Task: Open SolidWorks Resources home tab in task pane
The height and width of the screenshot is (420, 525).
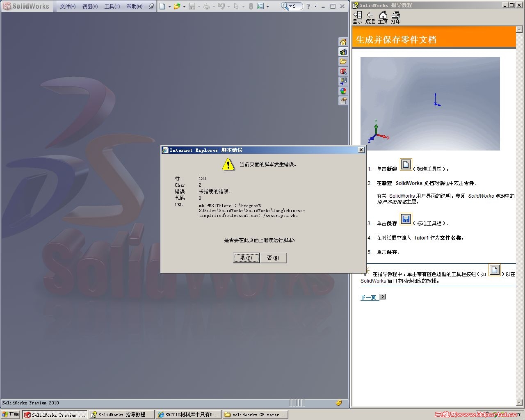Action: coord(343,42)
